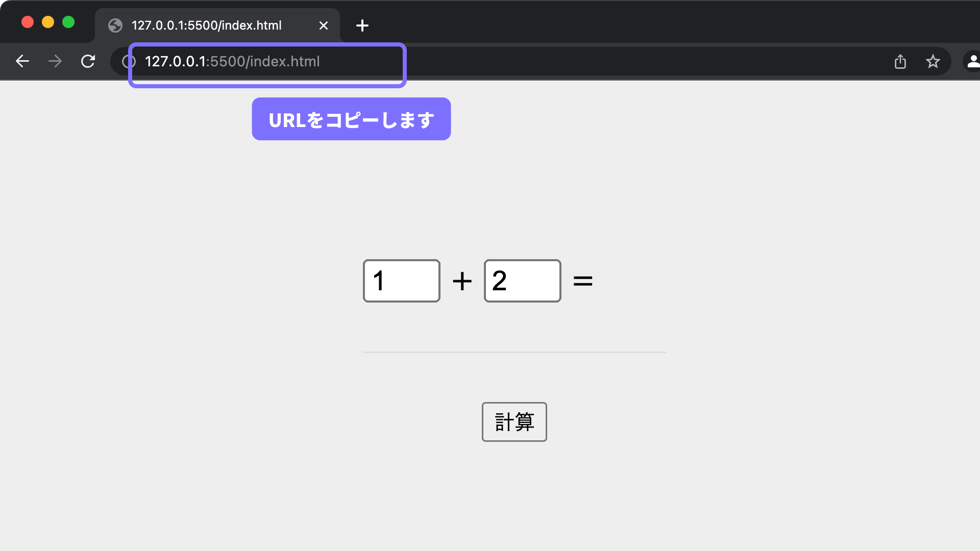Click the share page icon
This screenshot has width=980, height=551.
click(x=900, y=61)
